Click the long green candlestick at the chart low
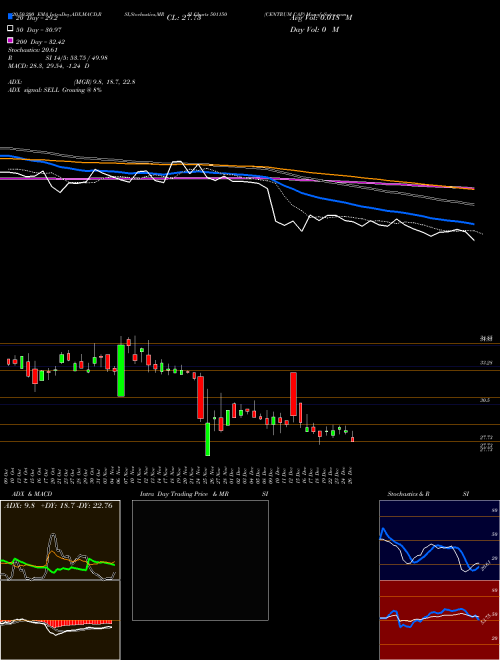 click(x=207, y=439)
